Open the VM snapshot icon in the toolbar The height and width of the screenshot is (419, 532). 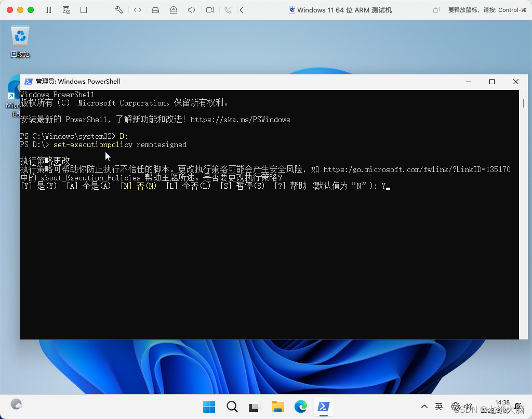click(66, 10)
